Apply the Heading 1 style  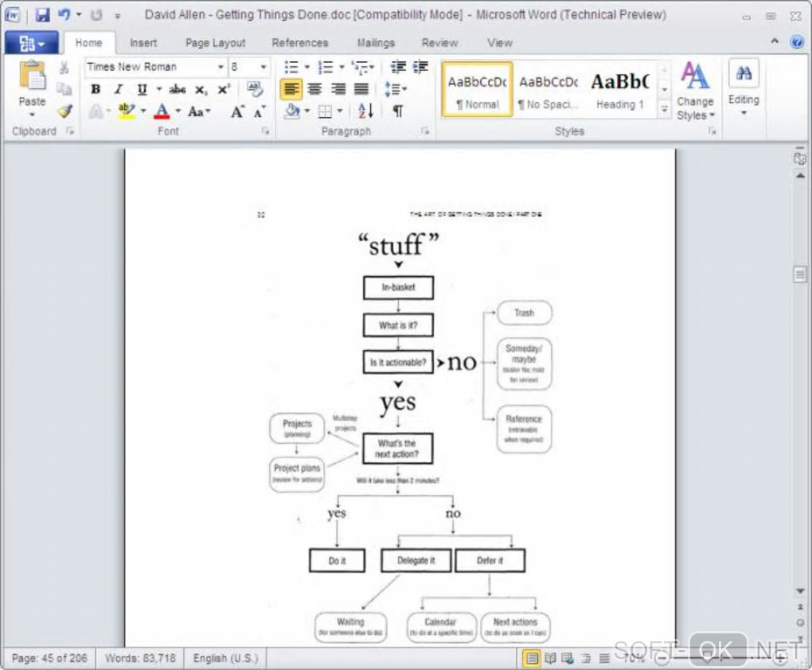(x=620, y=89)
